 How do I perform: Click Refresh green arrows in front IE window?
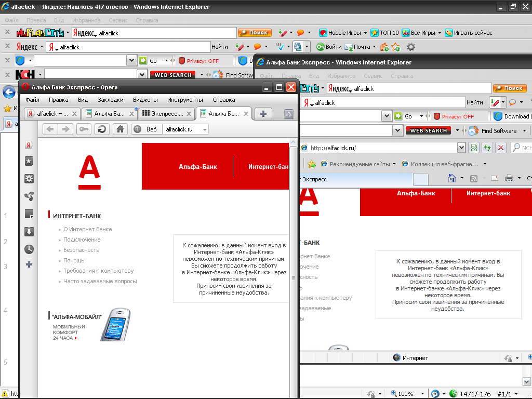click(487, 148)
